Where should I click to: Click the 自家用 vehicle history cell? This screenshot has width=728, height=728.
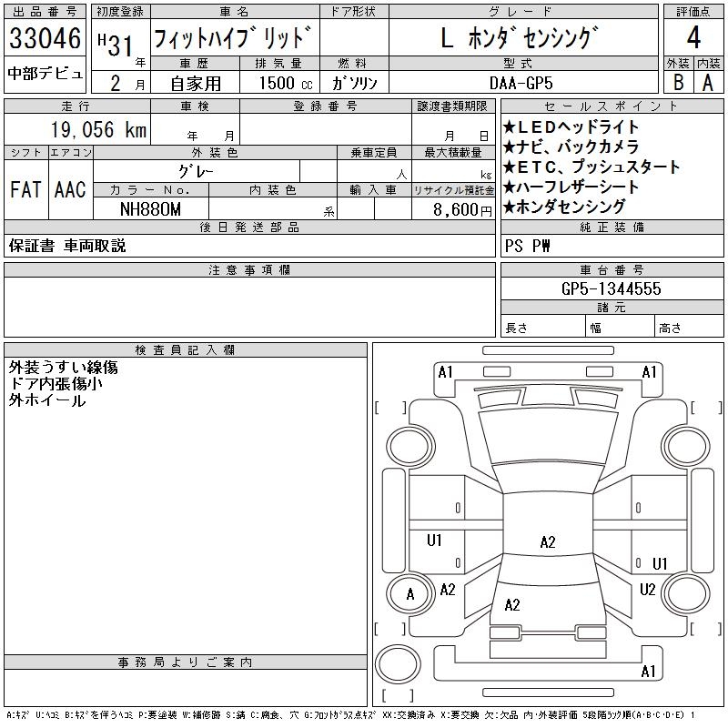[x=197, y=82]
